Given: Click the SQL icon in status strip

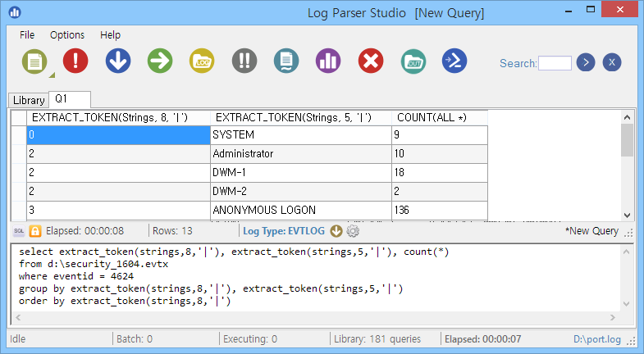Looking at the screenshot, I should (19, 231).
